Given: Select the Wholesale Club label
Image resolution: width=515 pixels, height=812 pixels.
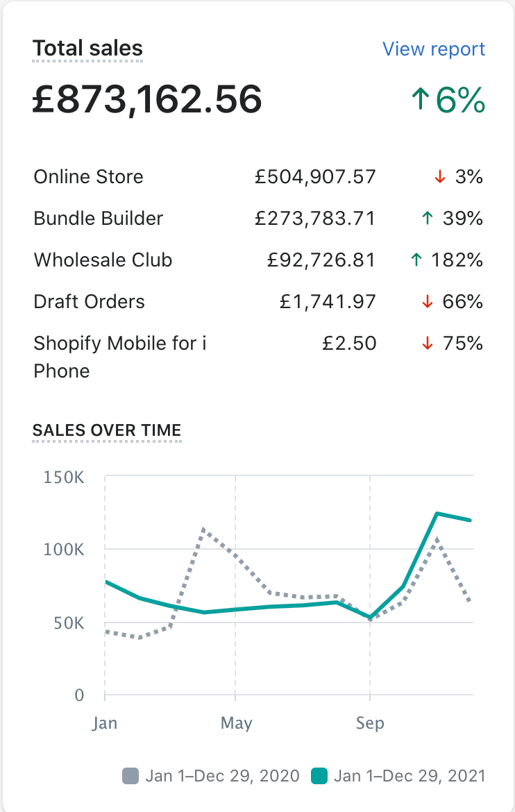Looking at the screenshot, I should tap(103, 260).
